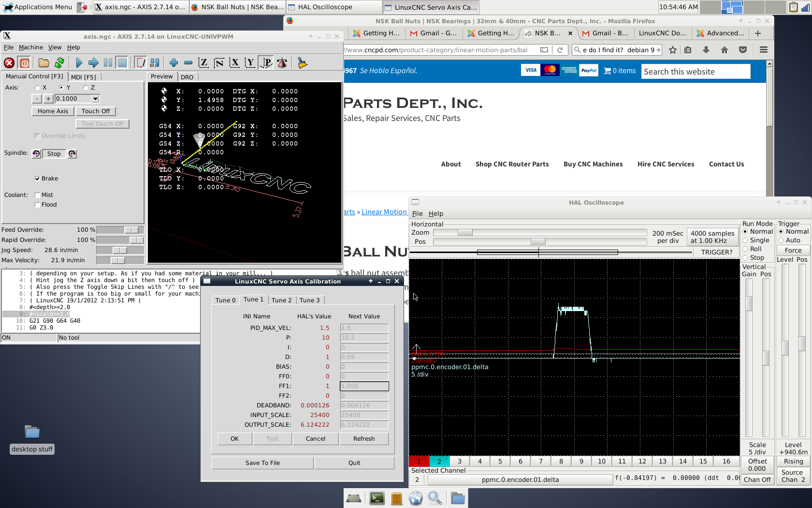This screenshot has height=508, width=812.
Task: Click Save To File in calibration
Action: pos(262,463)
